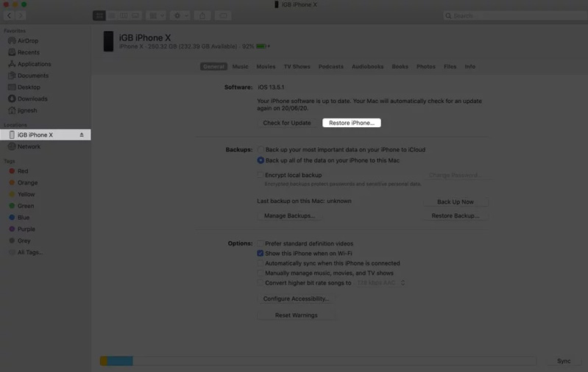
Task: Go forward with the Finder forward arrow
Action: (21, 15)
